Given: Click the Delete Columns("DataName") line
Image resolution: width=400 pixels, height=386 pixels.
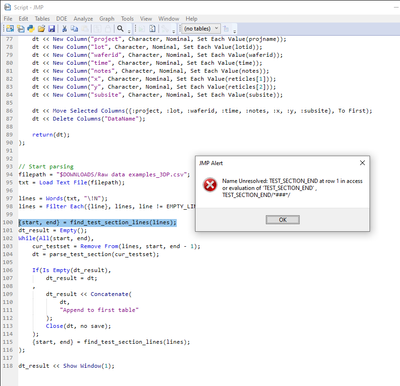Looking at the screenshot, I should pos(89,119).
